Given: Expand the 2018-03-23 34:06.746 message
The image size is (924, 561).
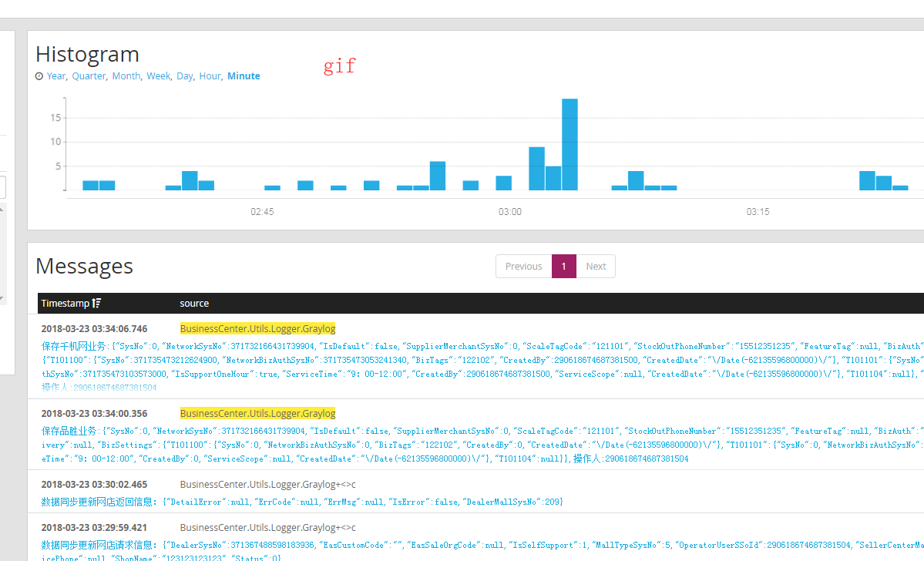Looking at the screenshot, I should click(x=94, y=329).
